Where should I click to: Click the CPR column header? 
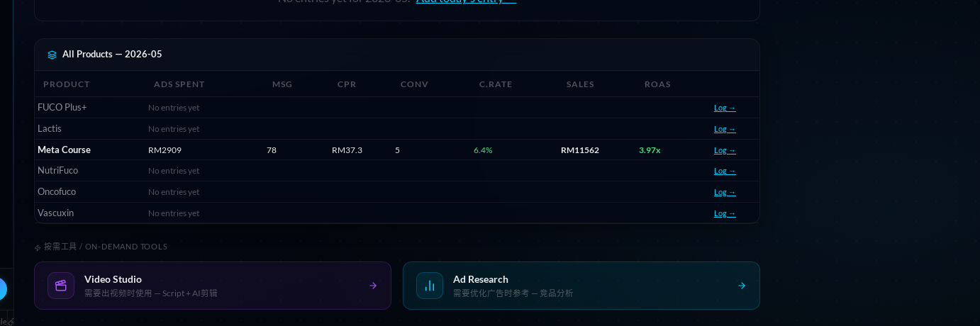pos(347,84)
